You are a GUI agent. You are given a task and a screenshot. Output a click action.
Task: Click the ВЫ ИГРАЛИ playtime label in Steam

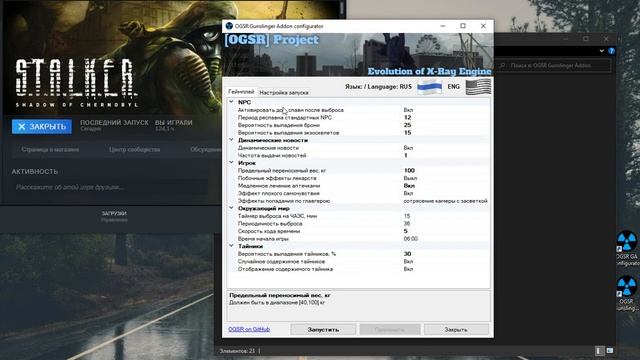click(173, 122)
